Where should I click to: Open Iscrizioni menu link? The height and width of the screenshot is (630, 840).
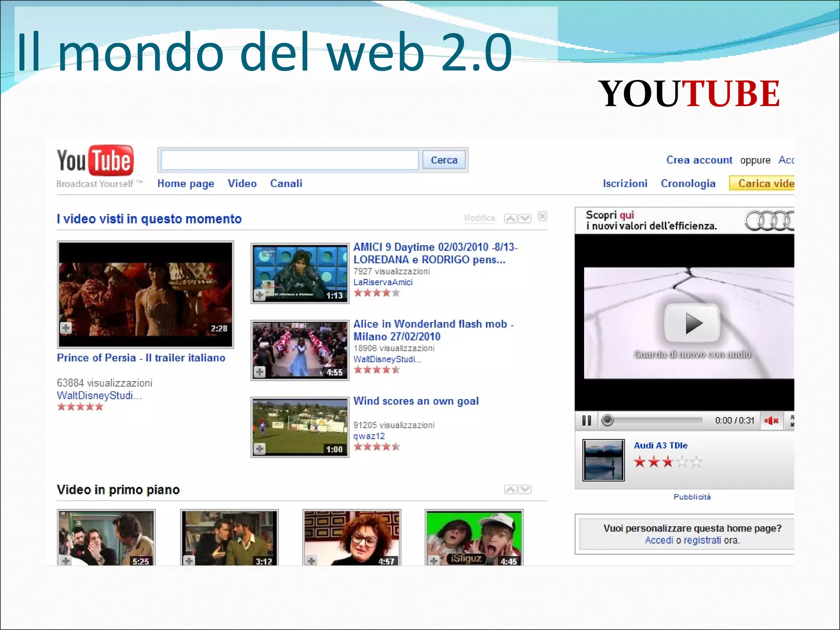pyautogui.click(x=625, y=183)
